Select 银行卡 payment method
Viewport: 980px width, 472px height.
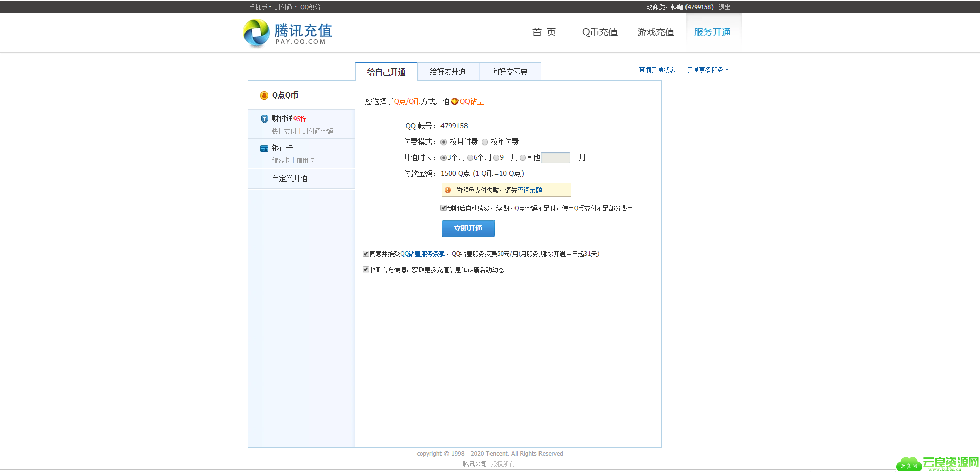(302, 153)
